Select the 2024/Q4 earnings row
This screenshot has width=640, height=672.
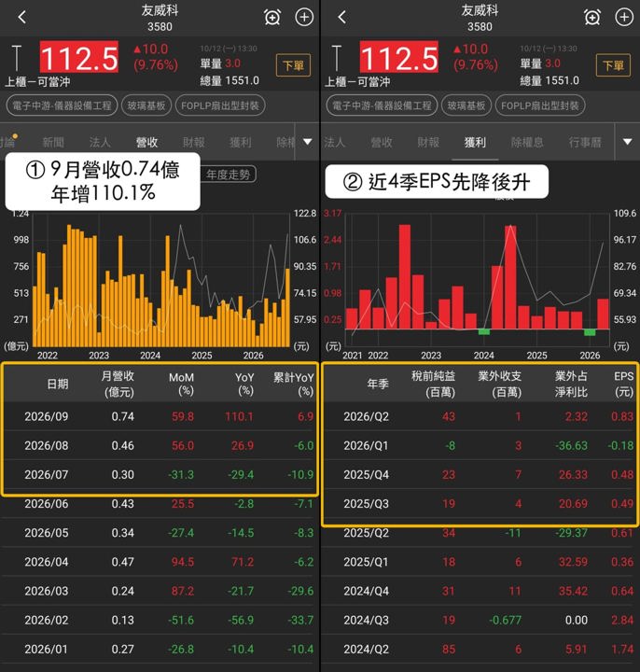(480, 591)
